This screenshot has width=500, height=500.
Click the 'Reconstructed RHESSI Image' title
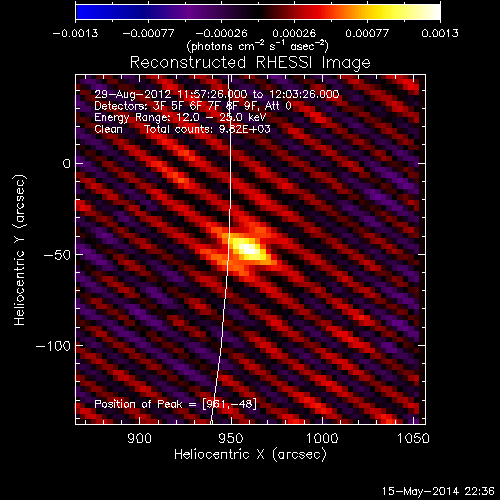[250, 63]
